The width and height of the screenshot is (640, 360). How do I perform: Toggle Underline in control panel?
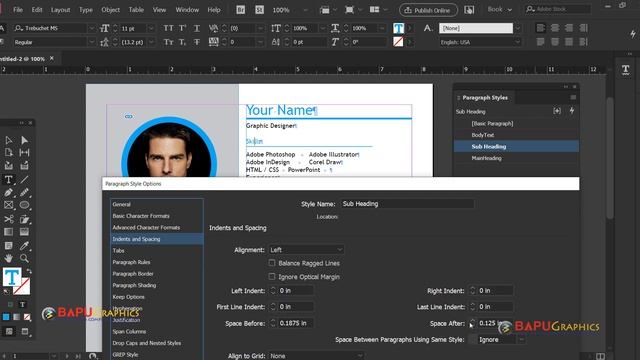pos(197,28)
